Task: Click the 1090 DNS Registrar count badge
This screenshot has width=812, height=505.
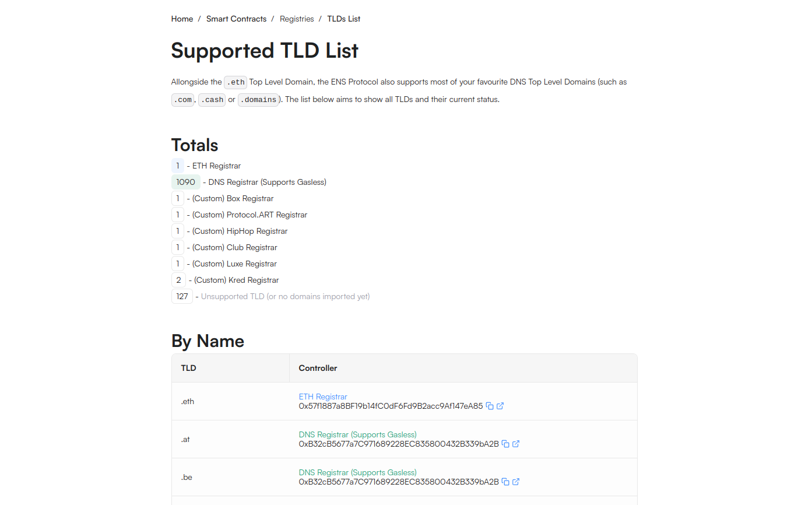Action: coord(186,182)
